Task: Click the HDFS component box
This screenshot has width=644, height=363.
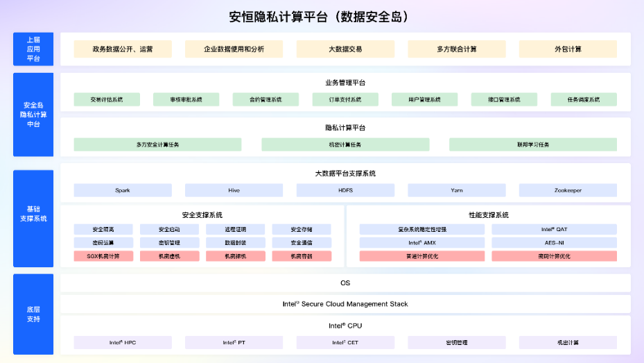Action: coord(345,190)
